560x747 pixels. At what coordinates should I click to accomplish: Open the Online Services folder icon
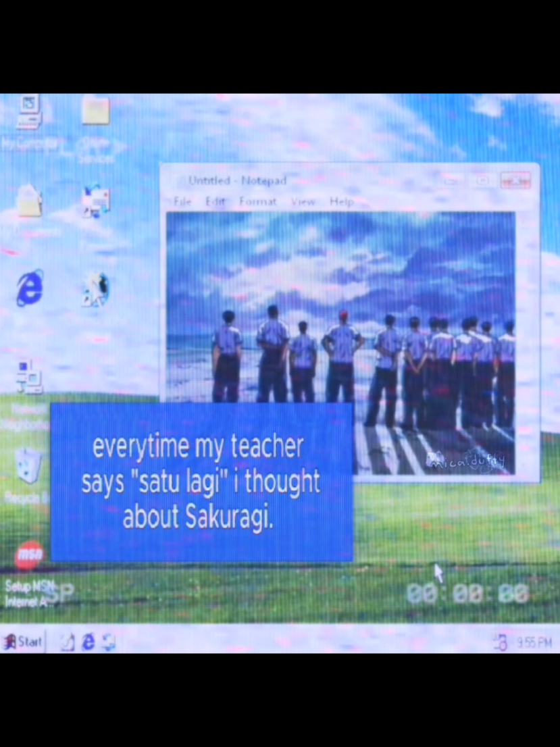tap(96, 111)
